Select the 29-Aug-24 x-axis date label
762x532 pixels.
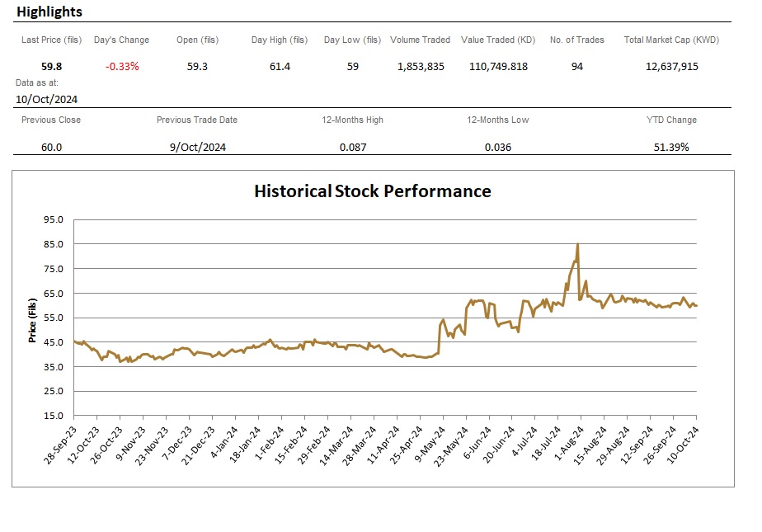[613, 445]
